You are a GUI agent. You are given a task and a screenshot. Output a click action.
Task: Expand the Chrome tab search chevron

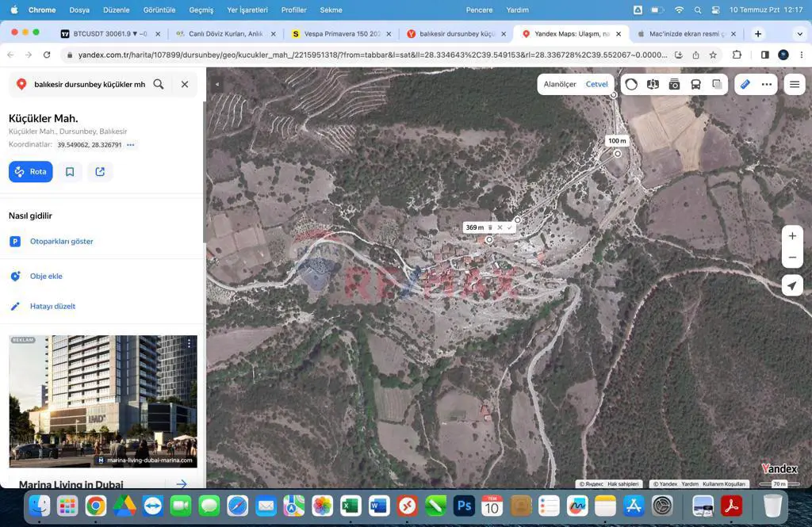pos(799,33)
